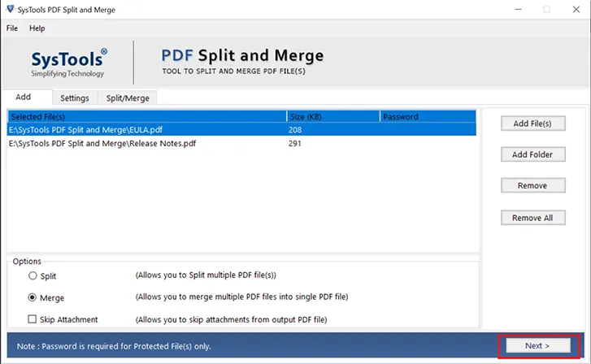Screen dimensions: 591x364
Task: Enable the Skip Attachment checkbox
Action: coord(33,319)
